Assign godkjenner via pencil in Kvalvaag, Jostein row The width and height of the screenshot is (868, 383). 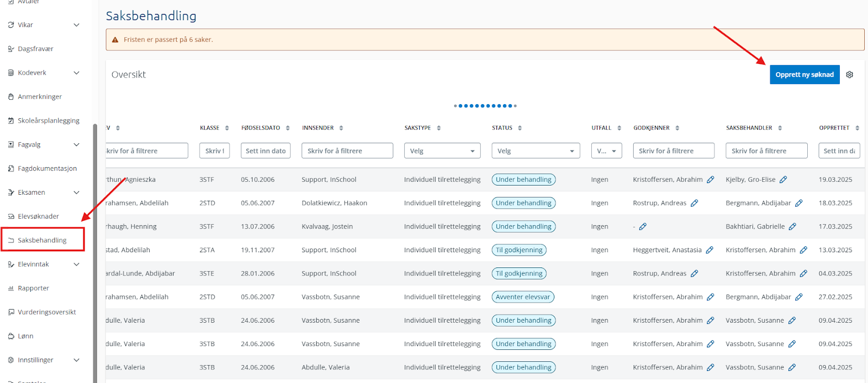(643, 227)
